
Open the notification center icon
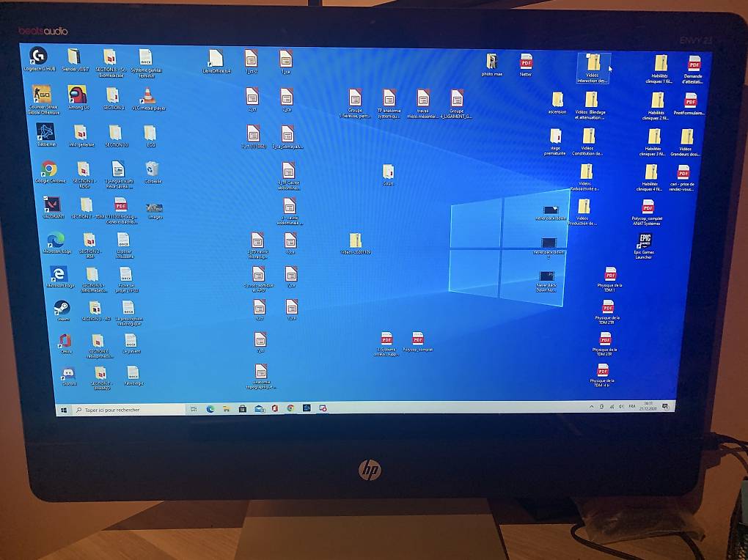665,406
